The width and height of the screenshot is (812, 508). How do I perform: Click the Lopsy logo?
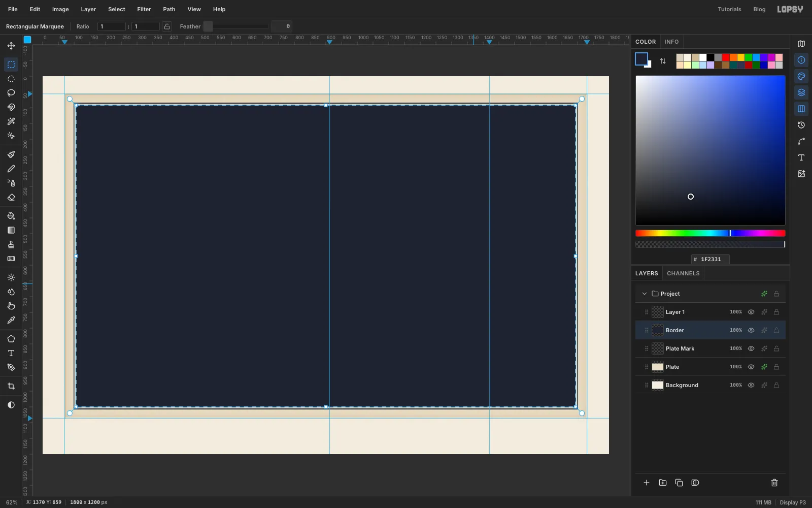(790, 9)
